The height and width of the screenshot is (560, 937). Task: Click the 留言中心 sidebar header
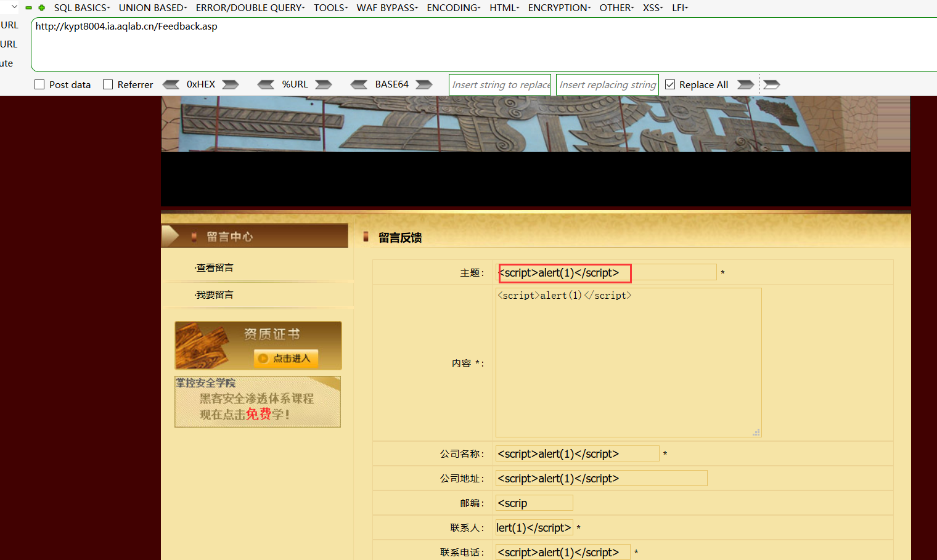[255, 237]
